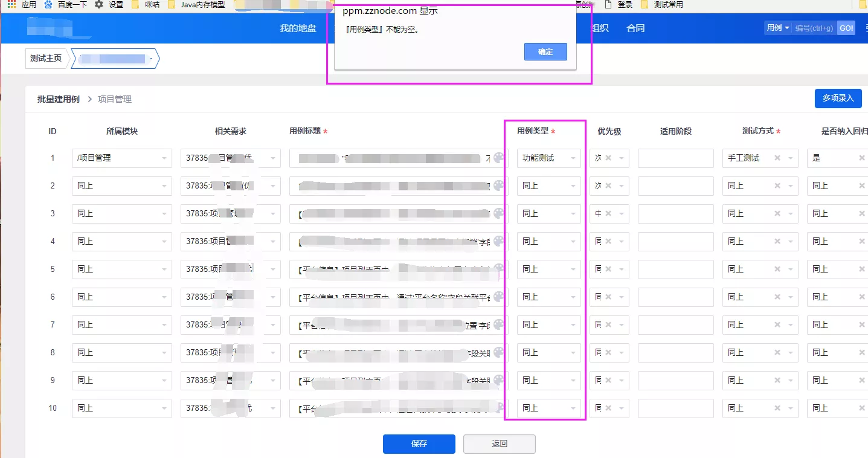Open the 功能测试 case type dropdown
The width and height of the screenshot is (868, 458).
pos(549,158)
